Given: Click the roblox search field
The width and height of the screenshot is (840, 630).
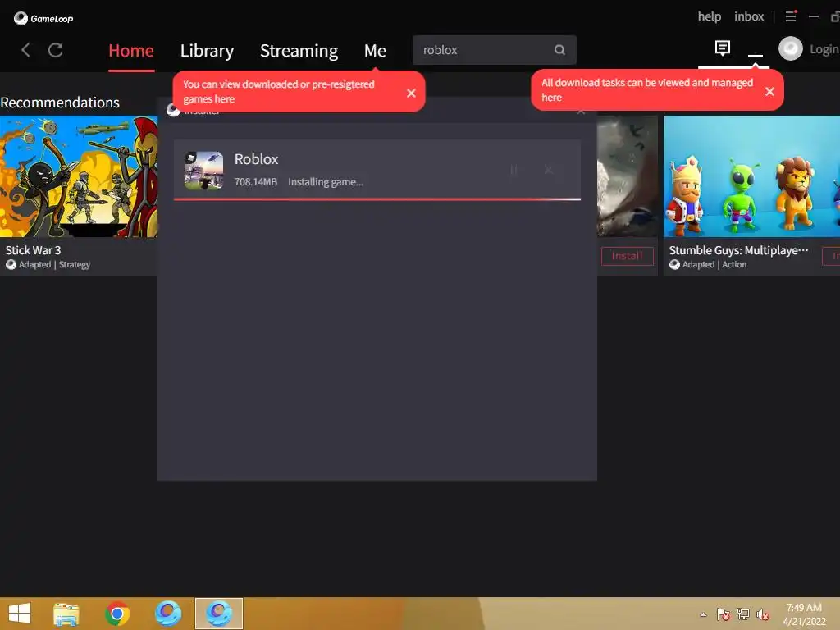Looking at the screenshot, I should [x=494, y=50].
